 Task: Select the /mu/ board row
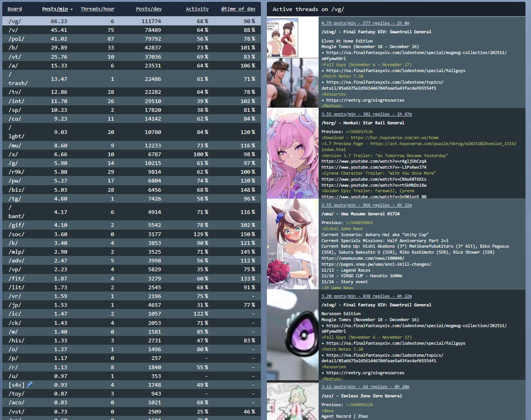[132, 146]
